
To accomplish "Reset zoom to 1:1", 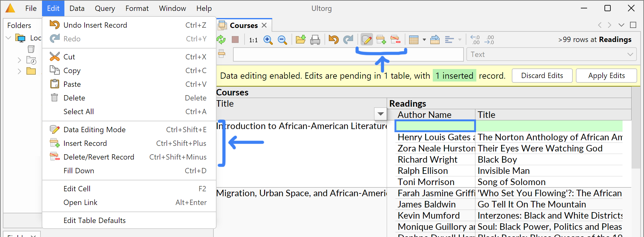I will pyautogui.click(x=254, y=40).
